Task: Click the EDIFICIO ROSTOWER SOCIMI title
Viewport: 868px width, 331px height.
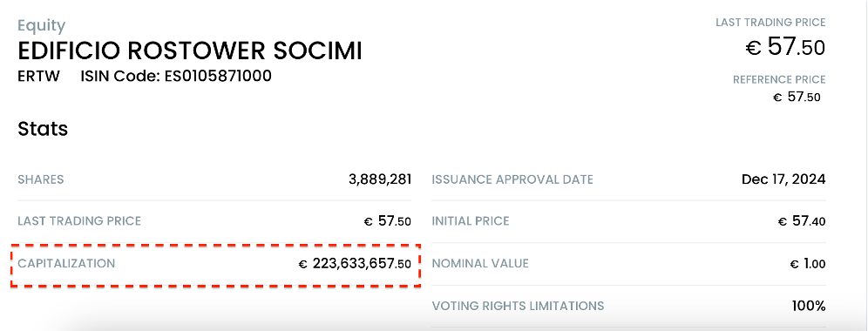Action: coord(190,51)
